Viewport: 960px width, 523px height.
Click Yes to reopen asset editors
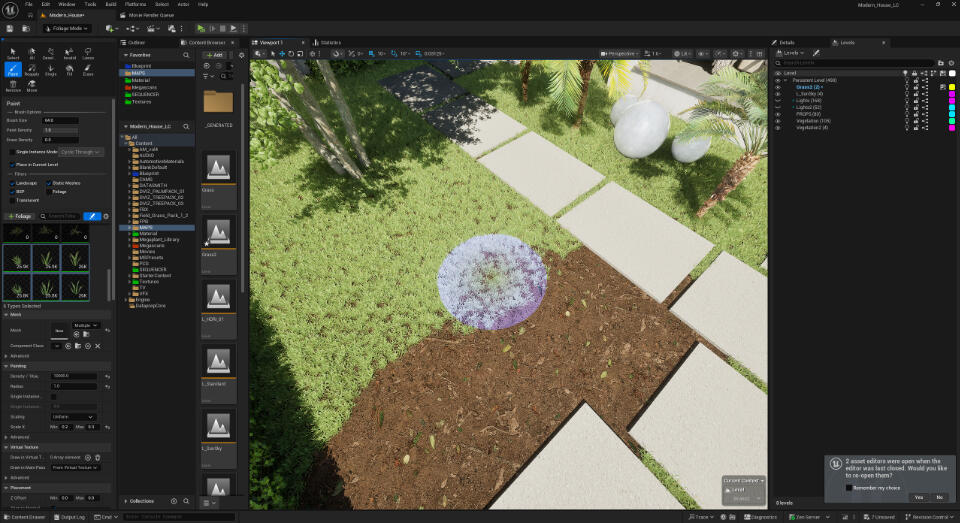click(x=918, y=497)
